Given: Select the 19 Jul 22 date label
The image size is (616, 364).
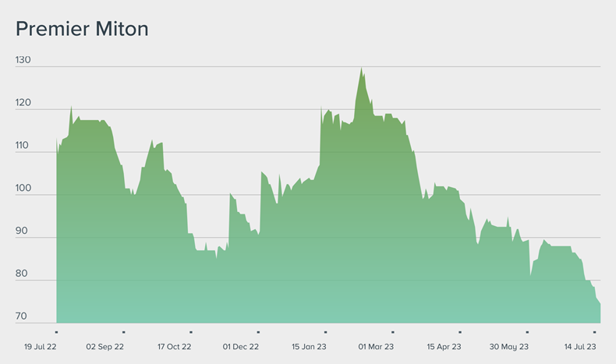Looking at the screenshot, I should [x=40, y=347].
